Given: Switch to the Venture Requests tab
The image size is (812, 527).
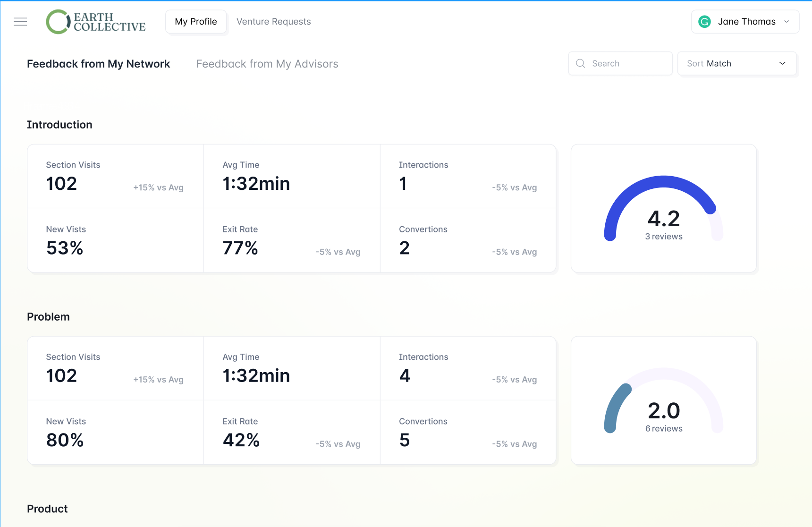Looking at the screenshot, I should point(273,21).
